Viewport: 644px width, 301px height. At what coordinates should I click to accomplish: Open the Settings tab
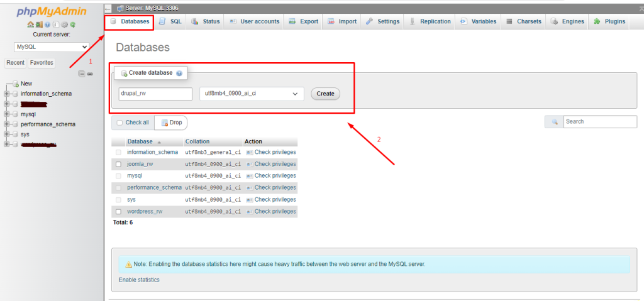[382, 21]
